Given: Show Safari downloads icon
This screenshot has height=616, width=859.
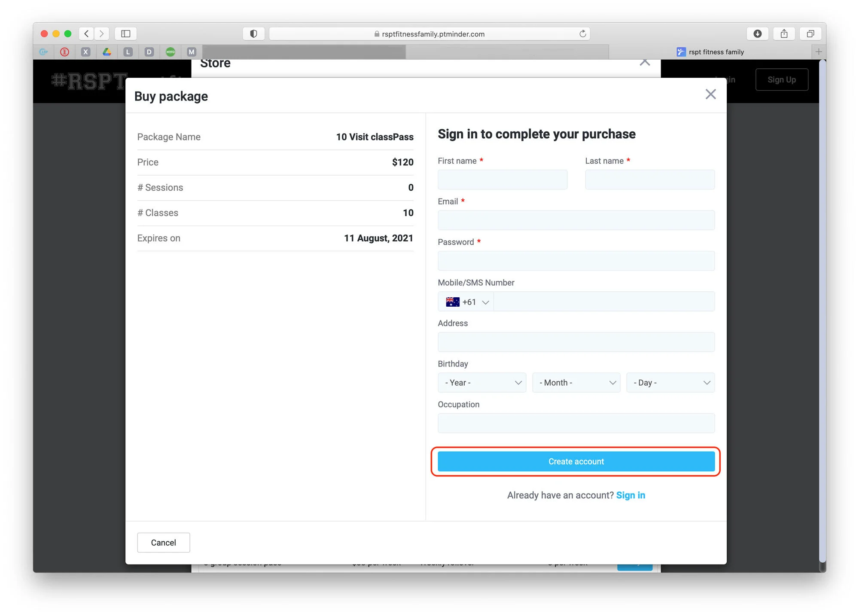Looking at the screenshot, I should click(757, 34).
